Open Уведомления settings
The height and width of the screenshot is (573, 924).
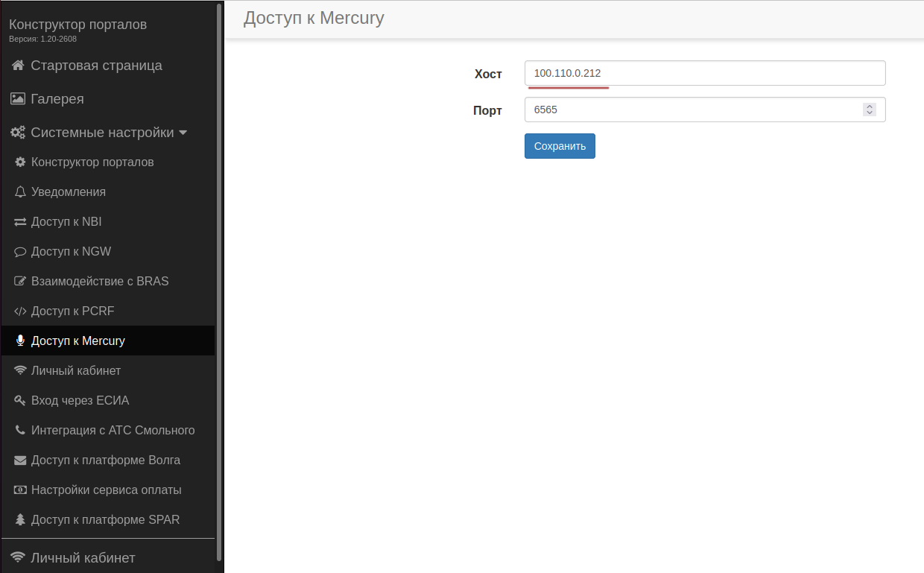(69, 191)
